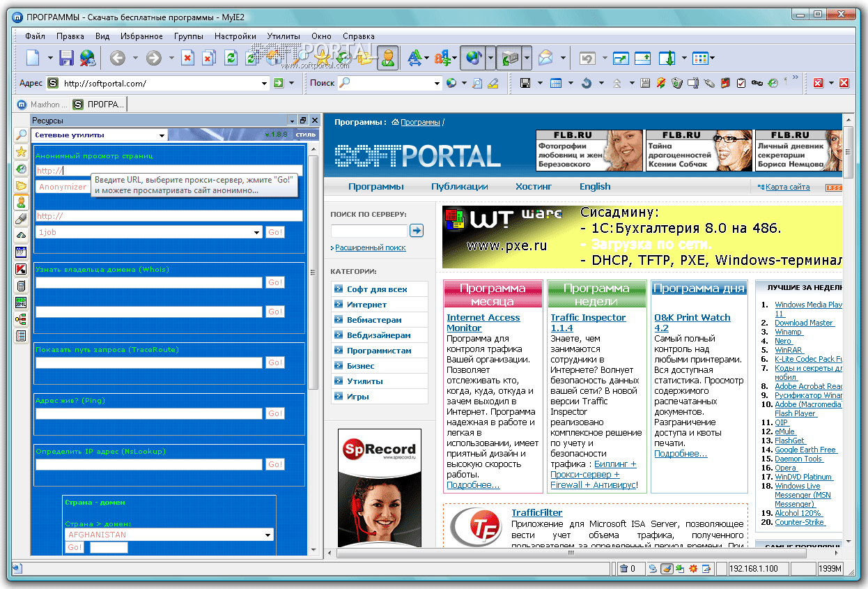
Task: Toggle the printer refresh toolbar button
Action: [x=511, y=59]
